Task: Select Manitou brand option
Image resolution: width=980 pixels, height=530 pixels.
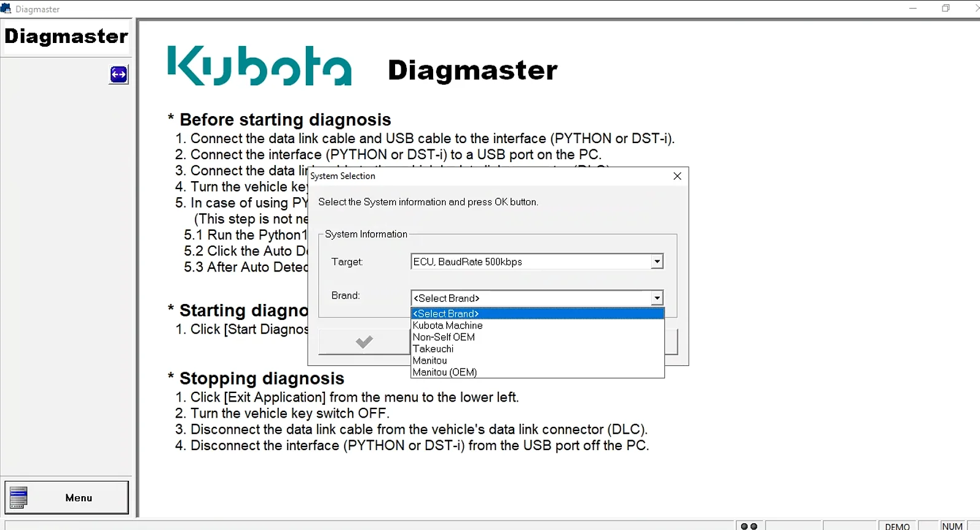Action: [x=538, y=360]
